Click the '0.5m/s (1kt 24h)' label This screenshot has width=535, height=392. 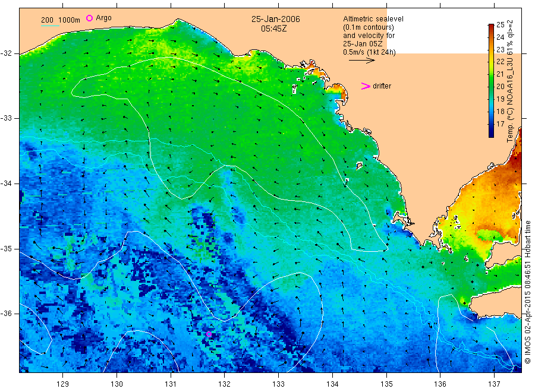click(369, 52)
